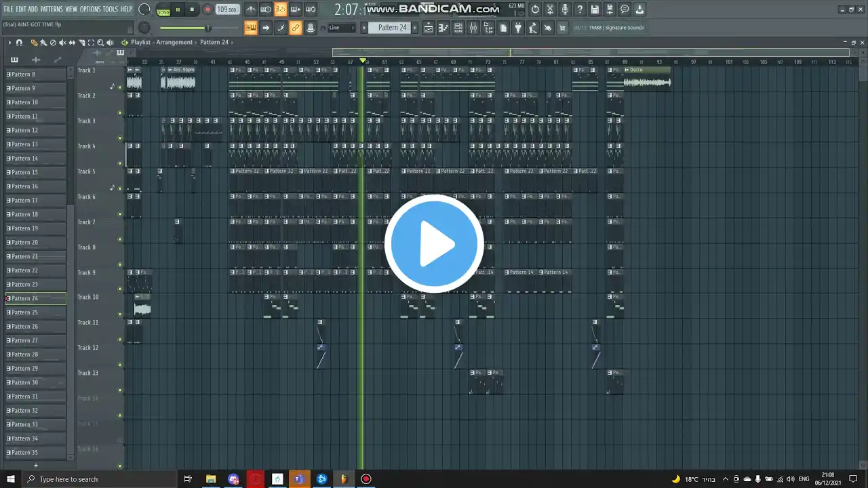The width and height of the screenshot is (868, 488).
Task: Open the audio editor scissors icon
Action: tap(550, 9)
